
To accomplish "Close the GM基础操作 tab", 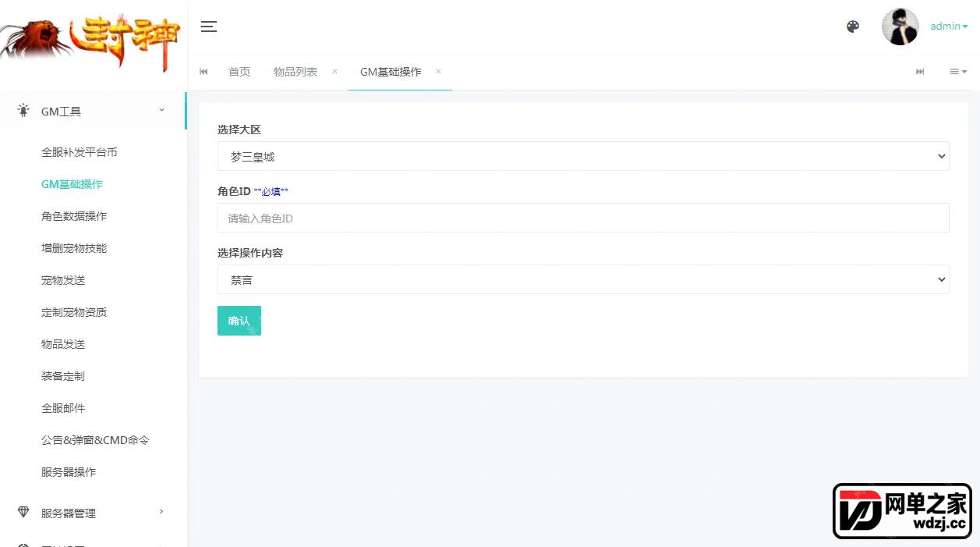I will pyautogui.click(x=438, y=71).
